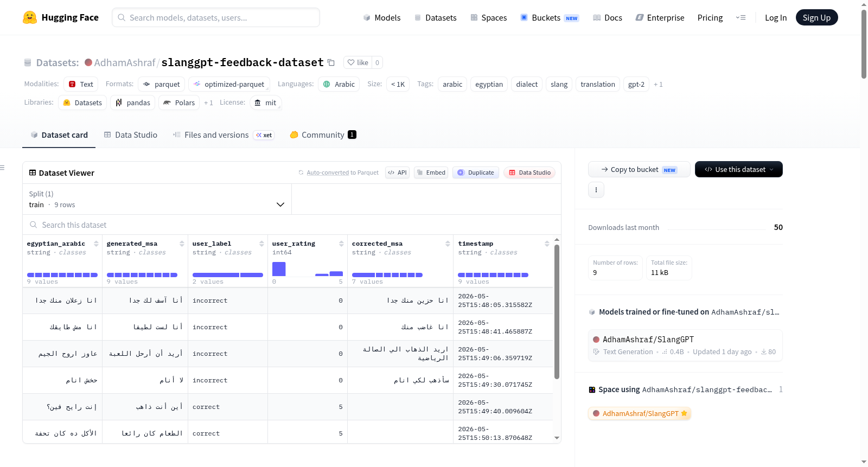Open the more navigation menu icon
This screenshot has height=467, width=868.
pyautogui.click(x=741, y=17)
